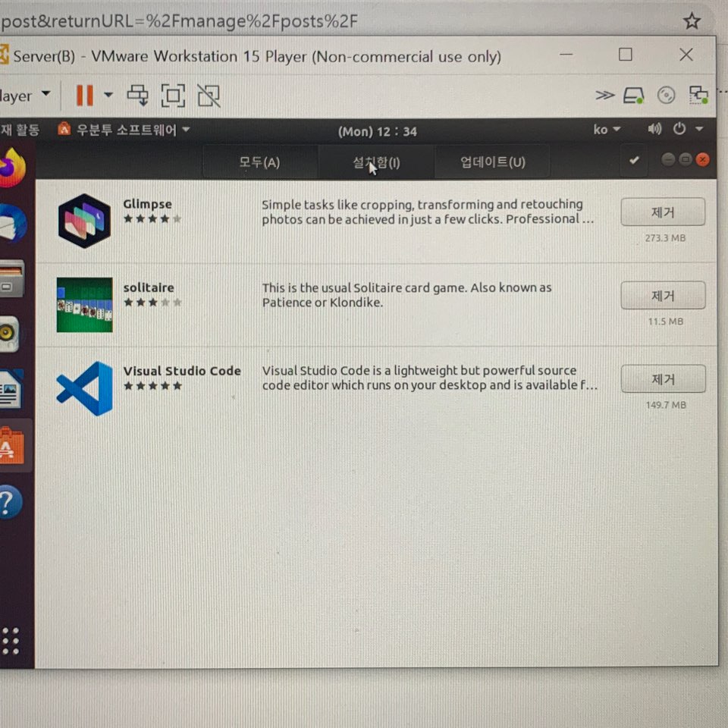This screenshot has height=728, width=728.
Task: Click the browser address bar URL text
Action: [x=179, y=21]
